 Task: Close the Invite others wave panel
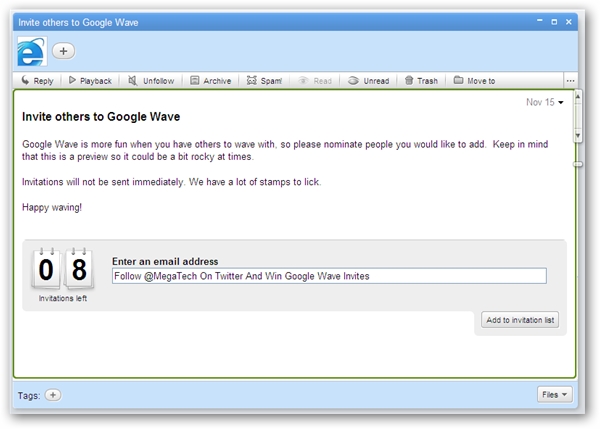click(x=569, y=22)
